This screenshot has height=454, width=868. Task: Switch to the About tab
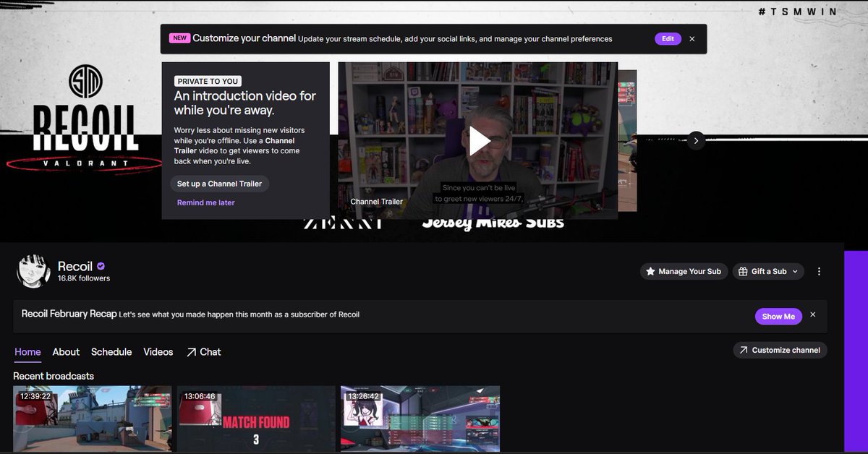point(66,352)
